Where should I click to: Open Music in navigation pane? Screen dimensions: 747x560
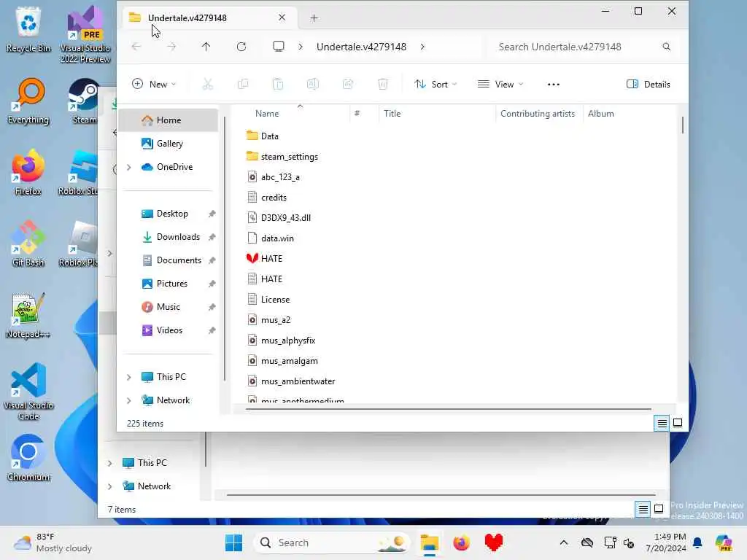pos(169,307)
